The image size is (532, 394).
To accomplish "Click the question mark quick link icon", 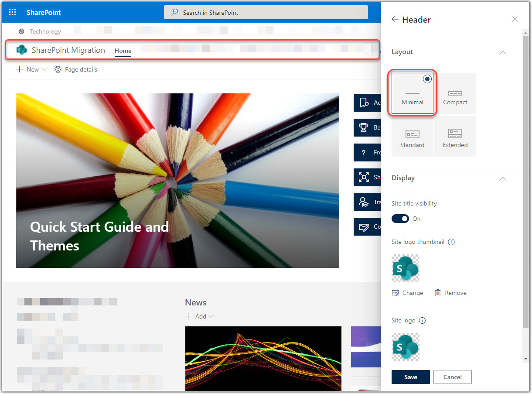I will click(365, 152).
